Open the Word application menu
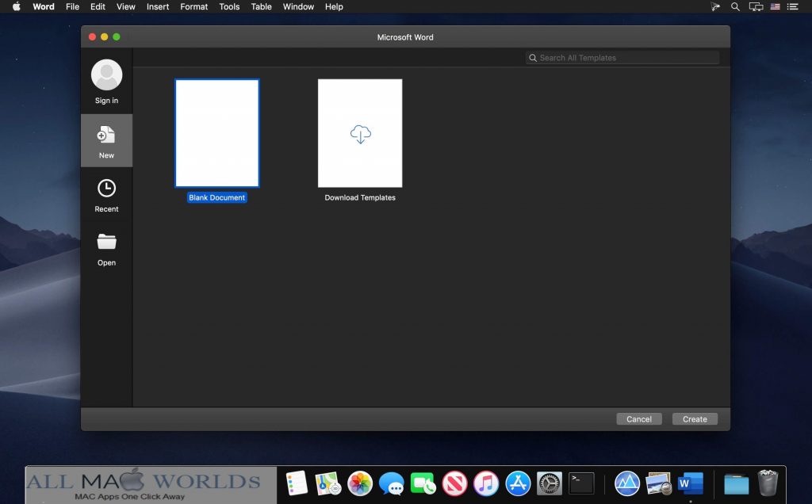This screenshot has width=812, height=504. pos(44,6)
